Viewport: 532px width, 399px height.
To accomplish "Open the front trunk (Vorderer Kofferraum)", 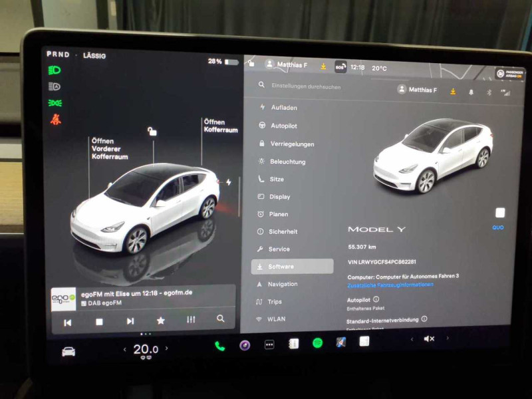I will tap(110, 148).
